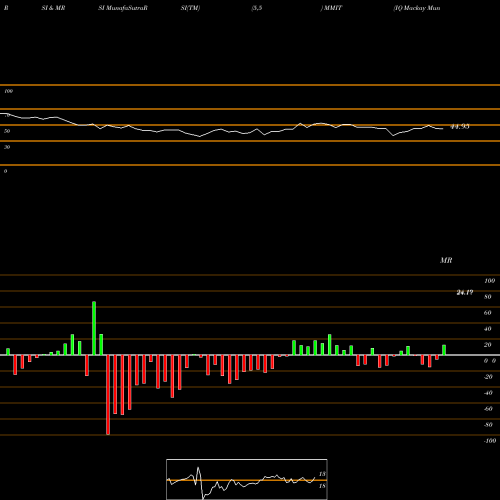Click the RSI axis label 50
This screenshot has width=500, height=500.
(7, 131)
